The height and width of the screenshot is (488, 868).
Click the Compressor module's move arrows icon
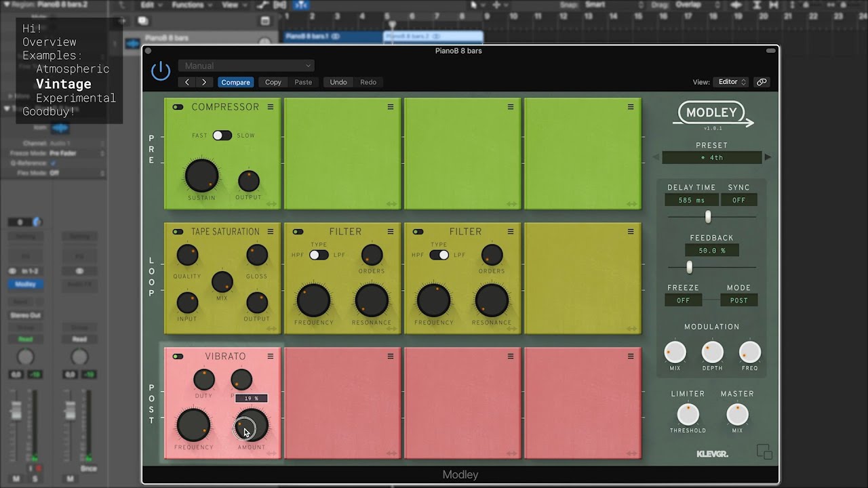click(271, 204)
